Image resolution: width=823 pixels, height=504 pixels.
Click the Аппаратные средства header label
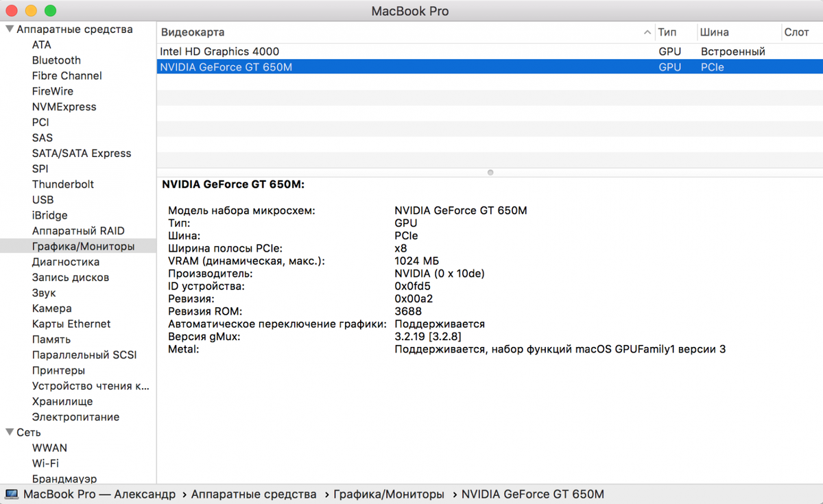75,29
